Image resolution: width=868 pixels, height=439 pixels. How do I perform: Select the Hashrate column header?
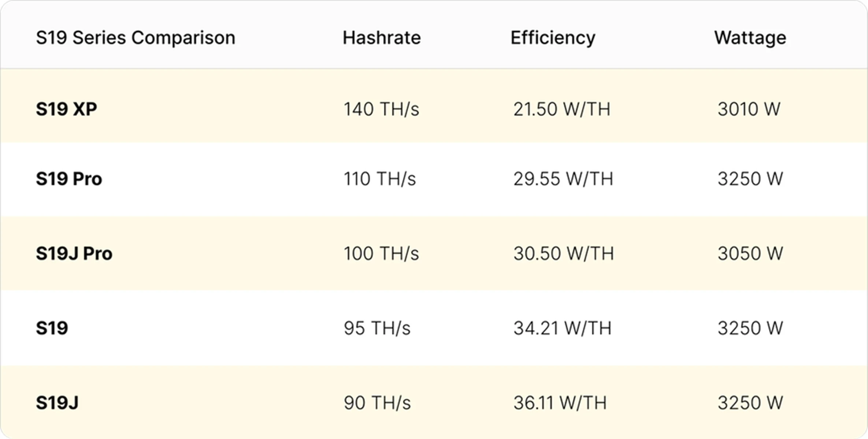point(382,38)
